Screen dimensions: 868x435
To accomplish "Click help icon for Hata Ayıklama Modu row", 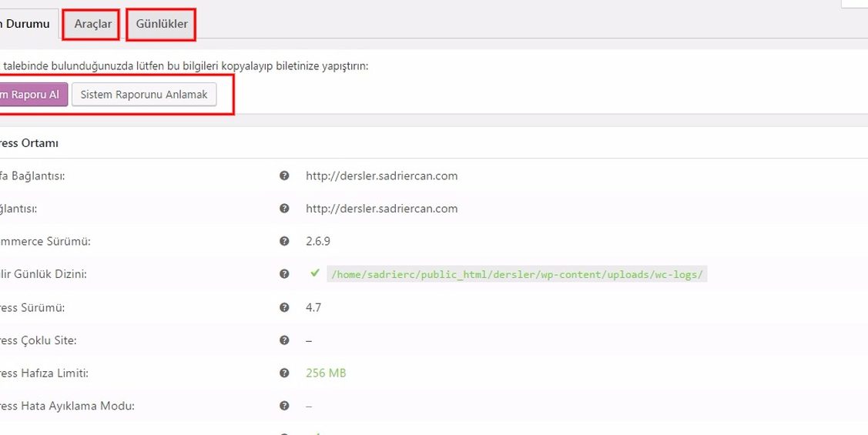I will [284, 406].
